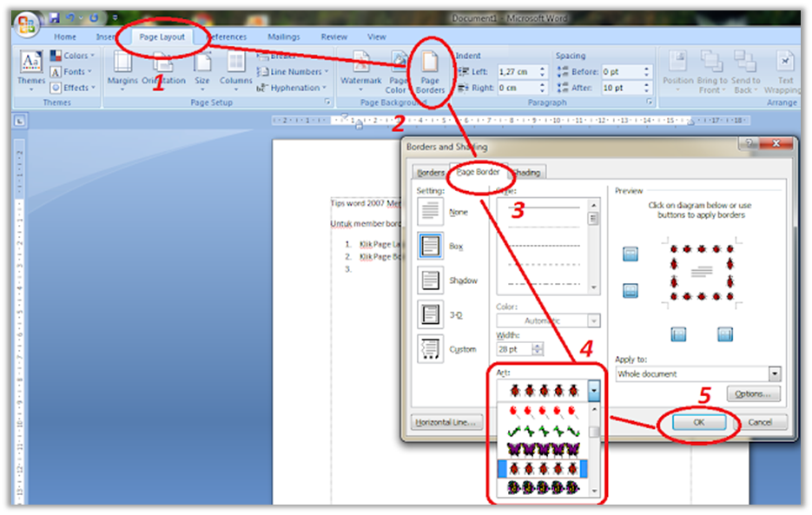Open the Office button menu

pyautogui.click(x=26, y=23)
